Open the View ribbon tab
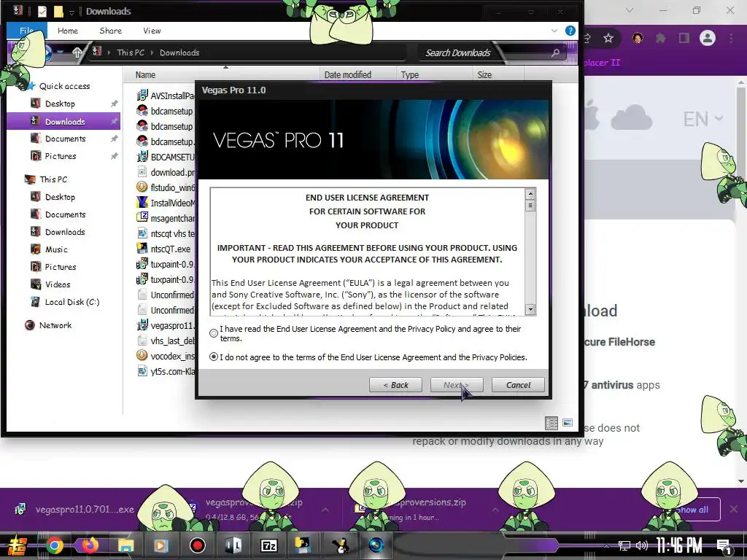The image size is (747, 560). point(152,31)
